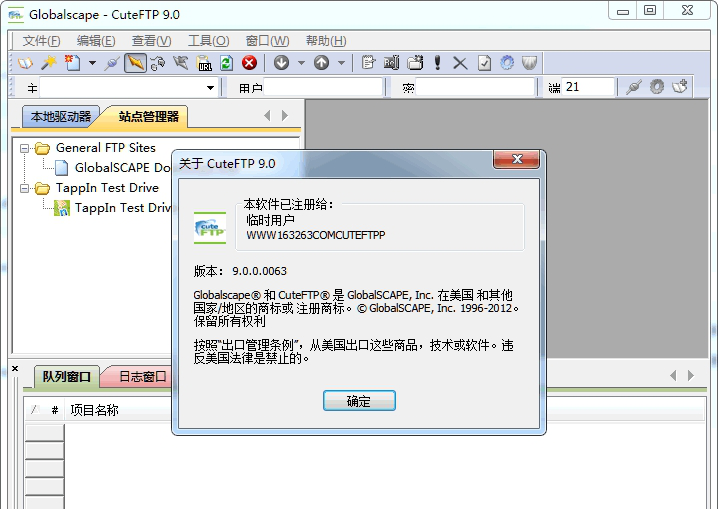Select the General FTP Sites folder
This screenshot has height=529, width=718.
(x=105, y=148)
